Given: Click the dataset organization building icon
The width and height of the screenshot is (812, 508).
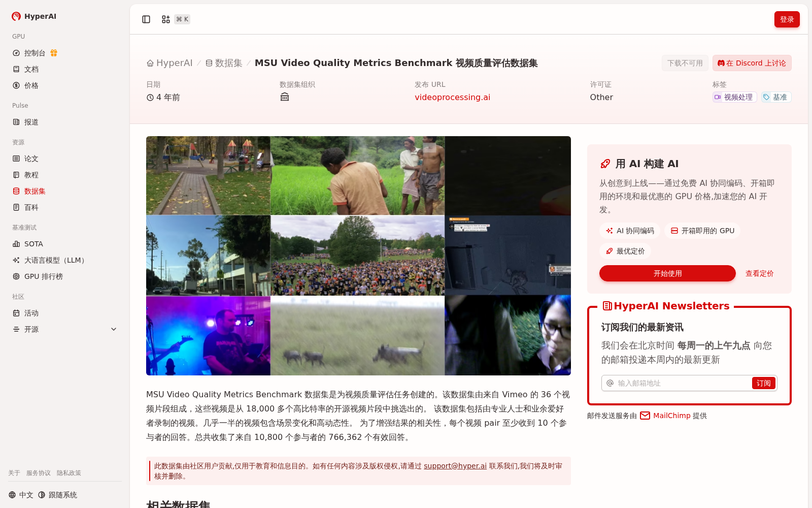Looking at the screenshot, I should pos(285,97).
